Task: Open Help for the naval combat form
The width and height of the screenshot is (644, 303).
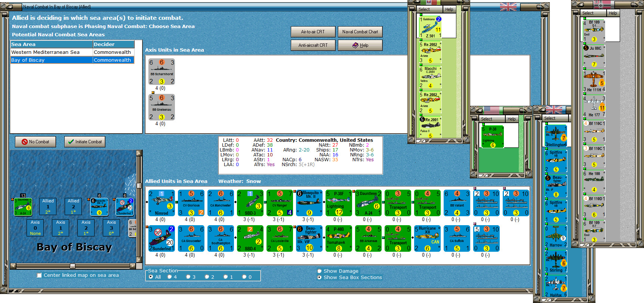Action: [360, 45]
